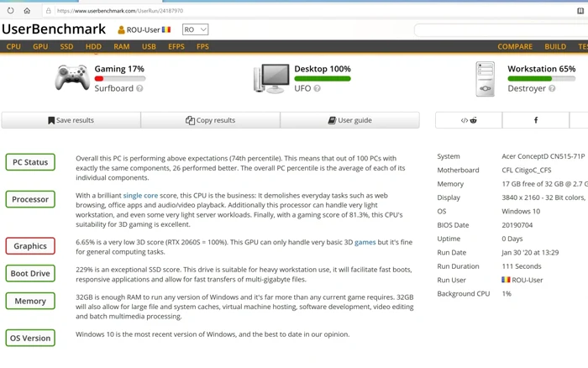Click the ROU-User profile person icon
This screenshot has height=368, width=588.
[x=121, y=30]
